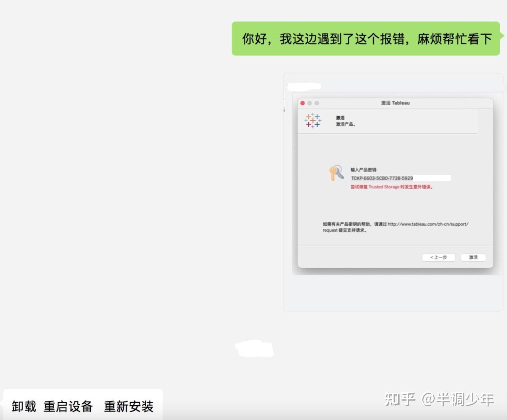Click the 重新安装 text at bottom

128,407
